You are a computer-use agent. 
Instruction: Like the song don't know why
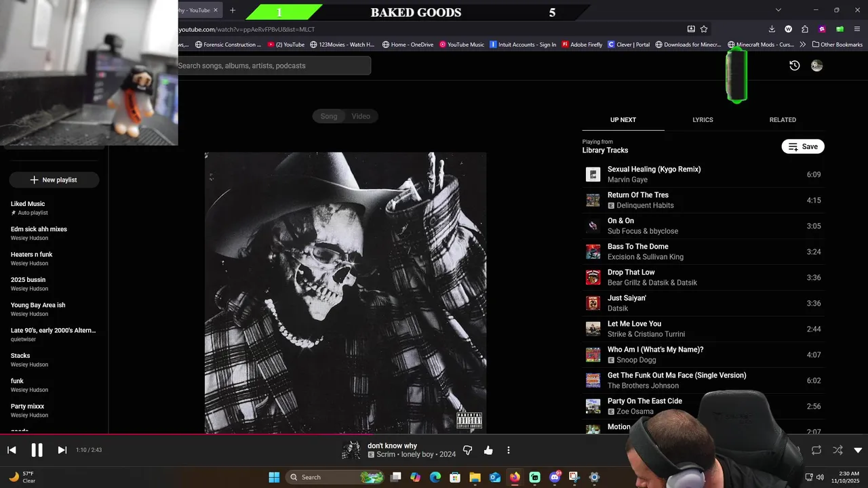[488, 450]
